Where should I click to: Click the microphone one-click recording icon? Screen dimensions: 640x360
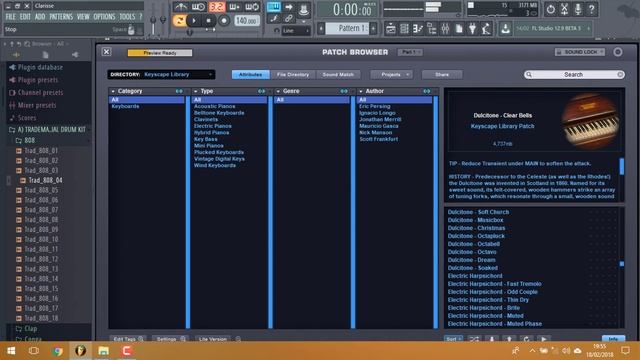pos(578,9)
